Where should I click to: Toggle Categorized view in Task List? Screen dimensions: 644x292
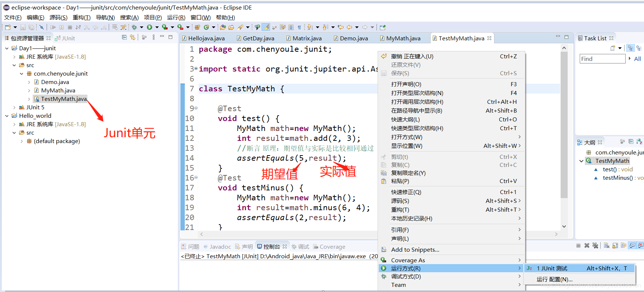coord(631,48)
